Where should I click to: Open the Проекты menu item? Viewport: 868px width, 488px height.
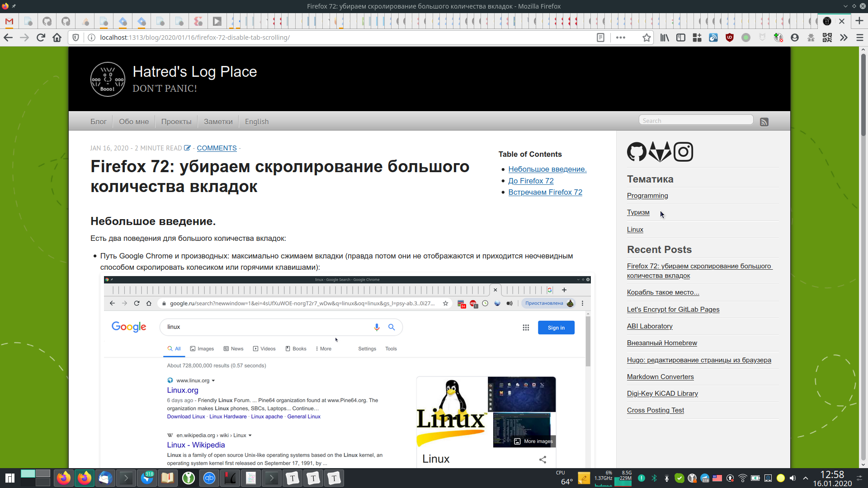pos(176,122)
